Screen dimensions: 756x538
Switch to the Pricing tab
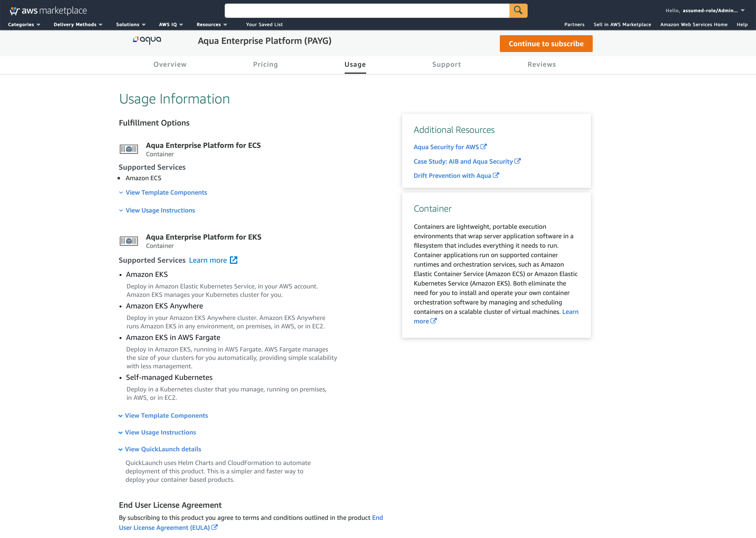[265, 65]
